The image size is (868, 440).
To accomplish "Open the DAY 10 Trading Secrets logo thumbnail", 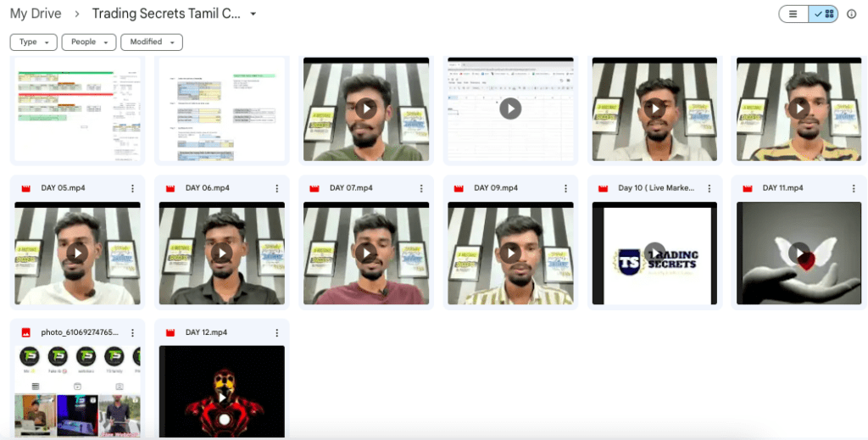I will 654,253.
